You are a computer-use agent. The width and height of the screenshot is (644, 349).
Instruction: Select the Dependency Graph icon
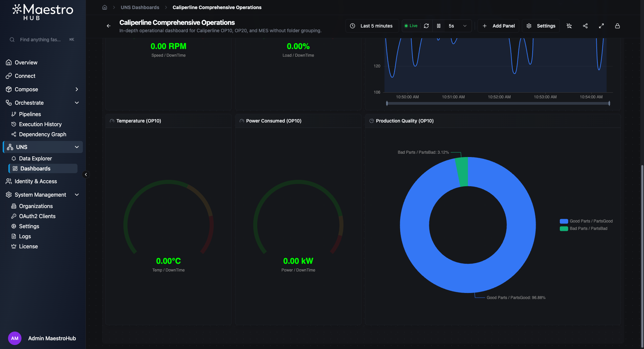[13, 134]
